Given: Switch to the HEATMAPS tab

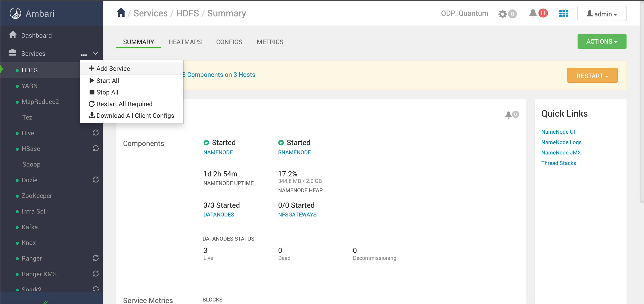Looking at the screenshot, I should click(185, 42).
